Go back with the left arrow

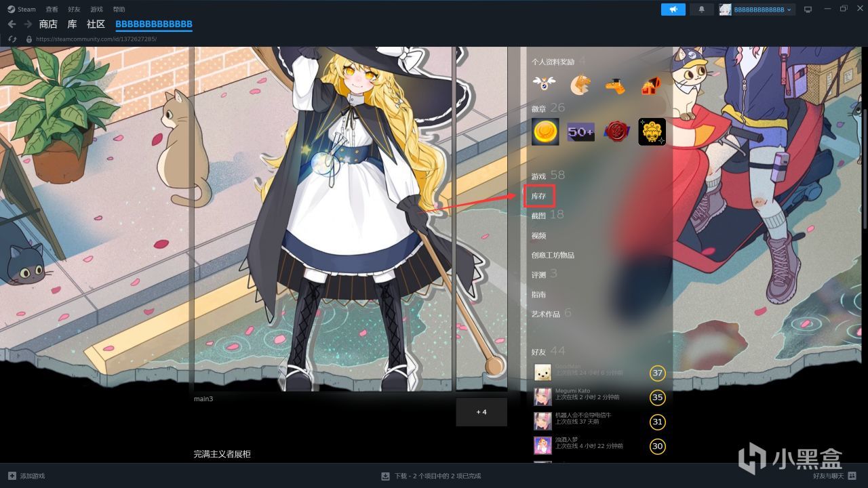pos(12,24)
